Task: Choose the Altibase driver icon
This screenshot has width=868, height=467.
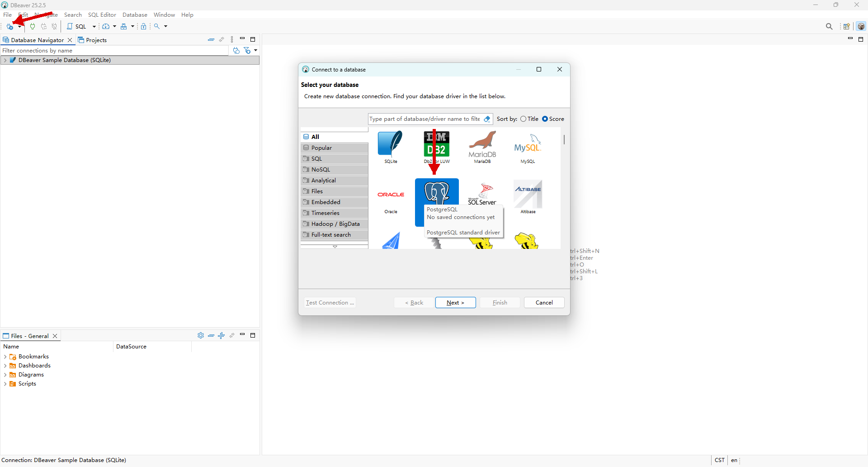Action: click(528, 198)
